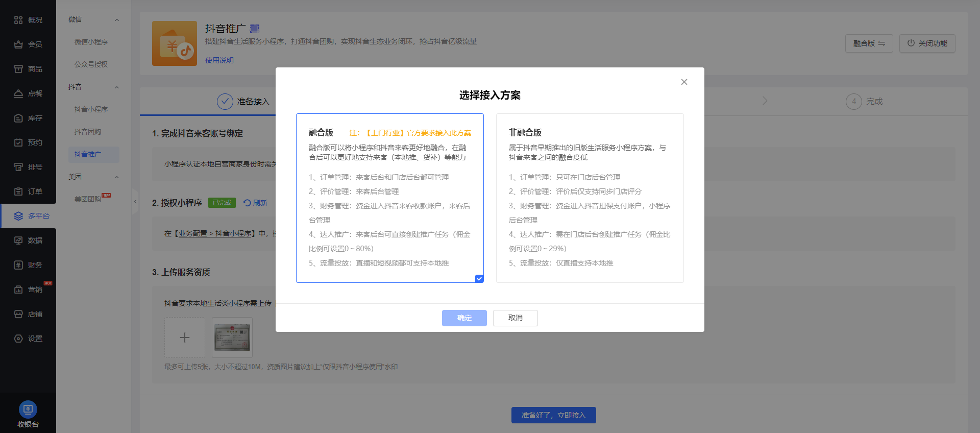
Task: Go to 商品 products section
Action: point(28,69)
